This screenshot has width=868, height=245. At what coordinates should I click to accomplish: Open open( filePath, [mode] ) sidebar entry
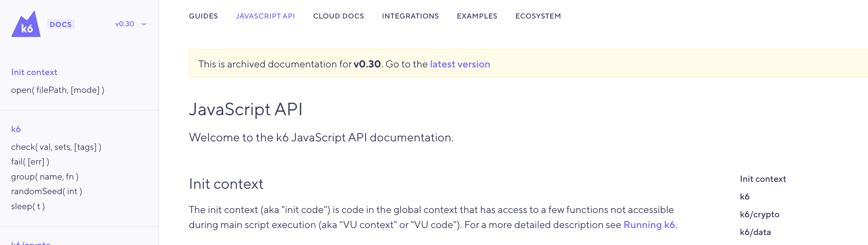pyautogui.click(x=58, y=90)
